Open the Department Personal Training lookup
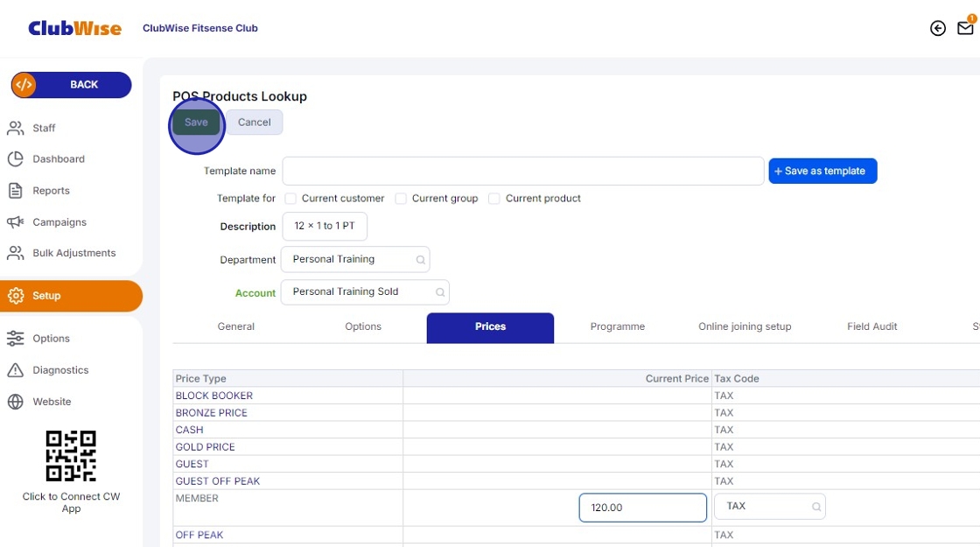The width and height of the screenshot is (980, 547). tap(355, 259)
